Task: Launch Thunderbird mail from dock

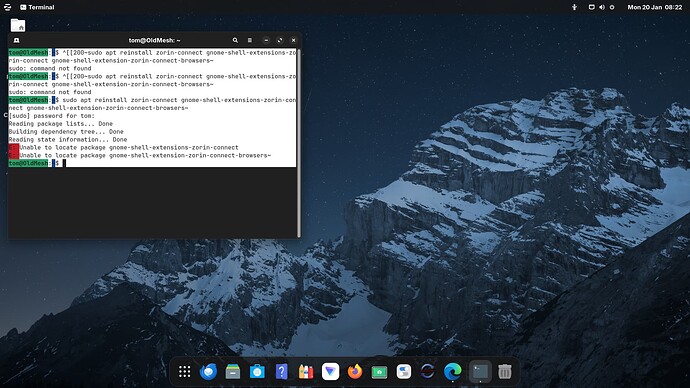Action: pos(208,372)
